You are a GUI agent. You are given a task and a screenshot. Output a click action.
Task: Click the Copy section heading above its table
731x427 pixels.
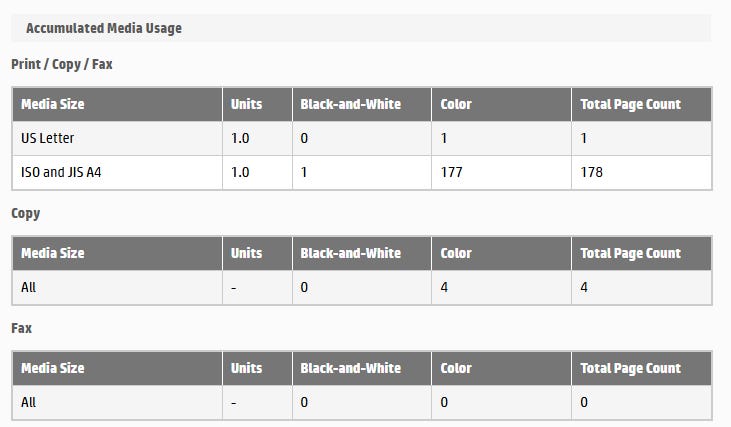pos(26,213)
